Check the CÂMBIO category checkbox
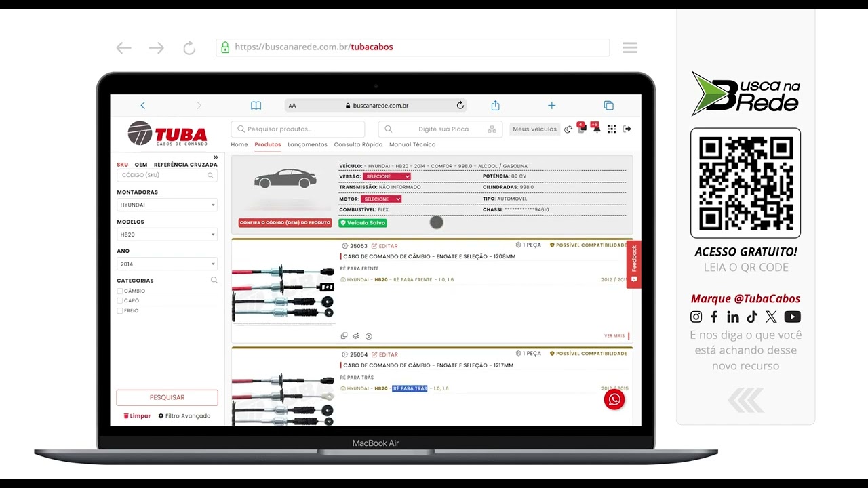868x488 pixels. tap(120, 291)
